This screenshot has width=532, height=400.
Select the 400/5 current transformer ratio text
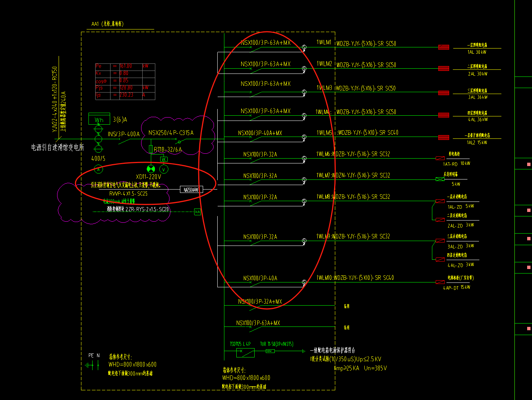coord(98,159)
